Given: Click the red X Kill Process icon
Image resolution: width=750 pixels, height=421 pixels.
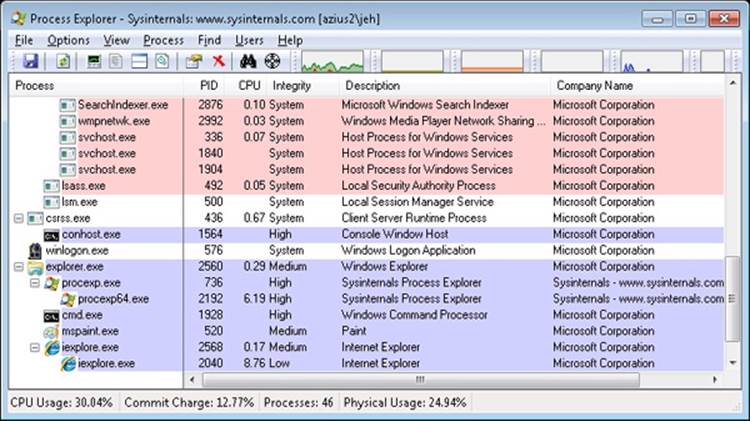Looking at the screenshot, I should click(x=219, y=61).
